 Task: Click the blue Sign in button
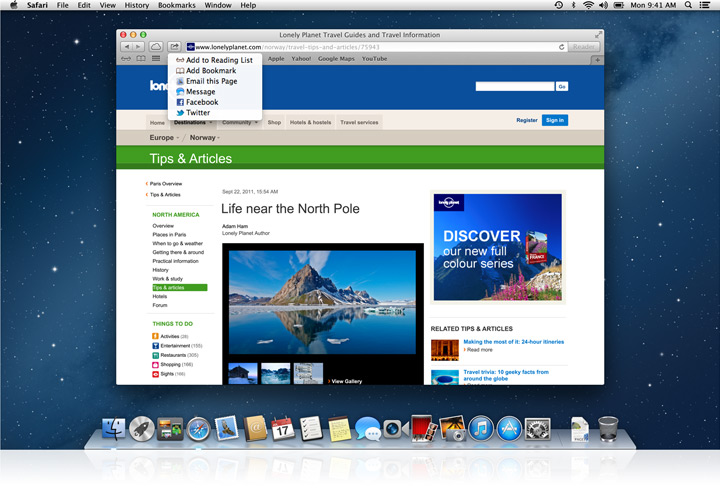(554, 120)
